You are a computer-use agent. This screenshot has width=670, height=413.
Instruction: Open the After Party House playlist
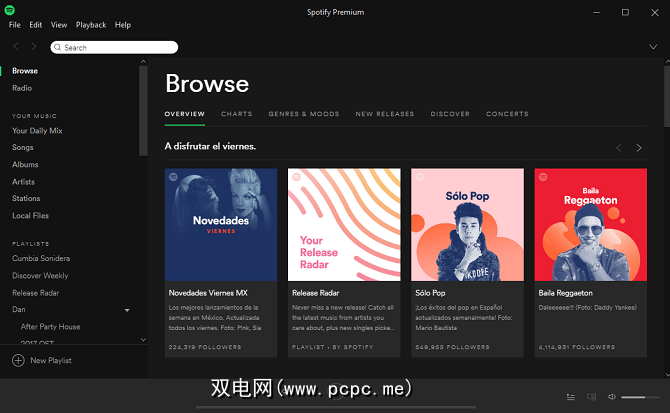coord(50,327)
